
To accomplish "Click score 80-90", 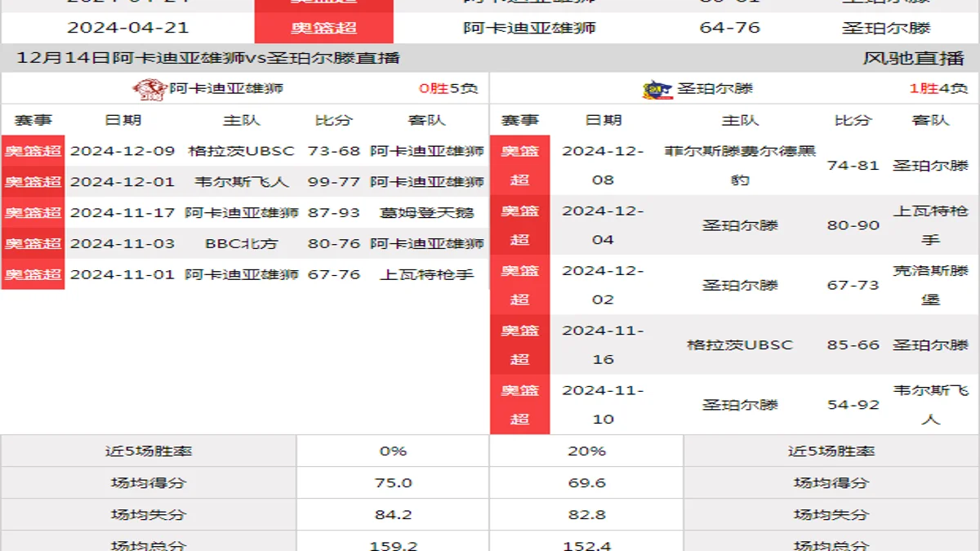I will point(853,225).
